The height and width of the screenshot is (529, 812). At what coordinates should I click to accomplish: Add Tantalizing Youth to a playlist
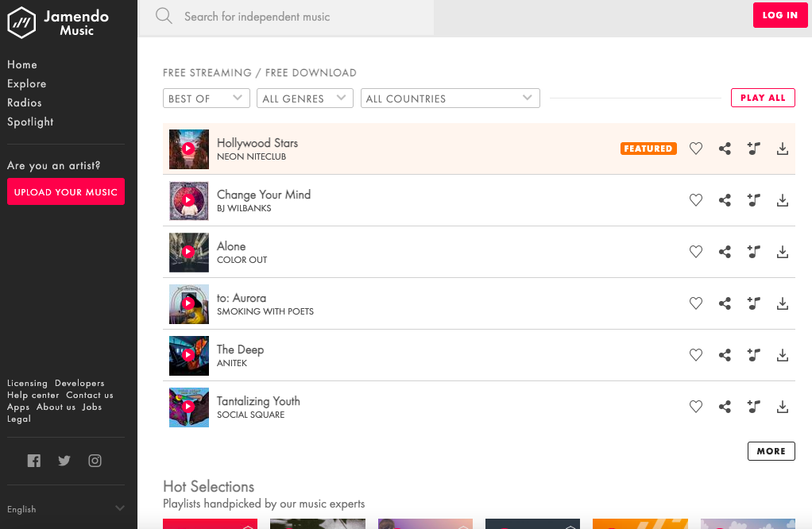click(753, 407)
